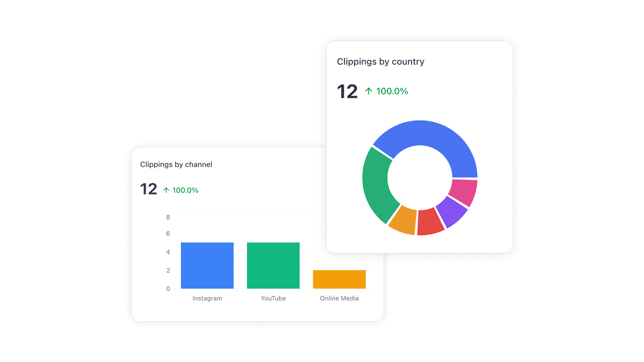Click the Online Media bar
The width and height of the screenshot is (644, 362).
click(x=339, y=279)
